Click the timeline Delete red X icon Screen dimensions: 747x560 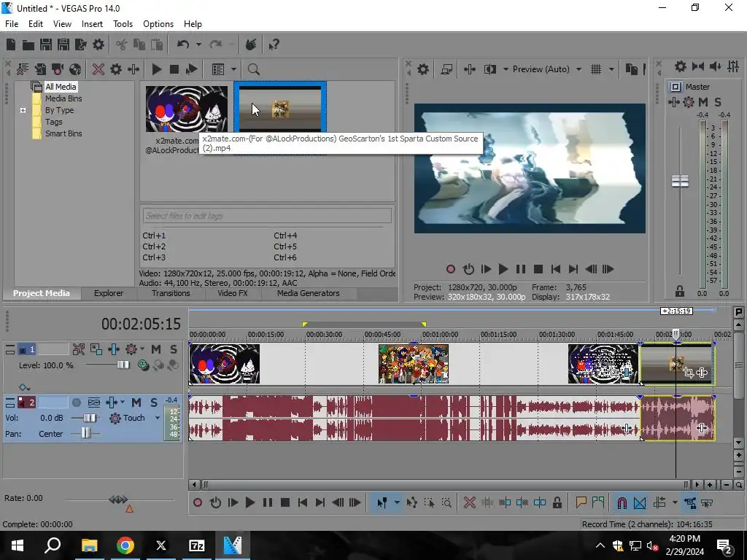[x=469, y=503]
